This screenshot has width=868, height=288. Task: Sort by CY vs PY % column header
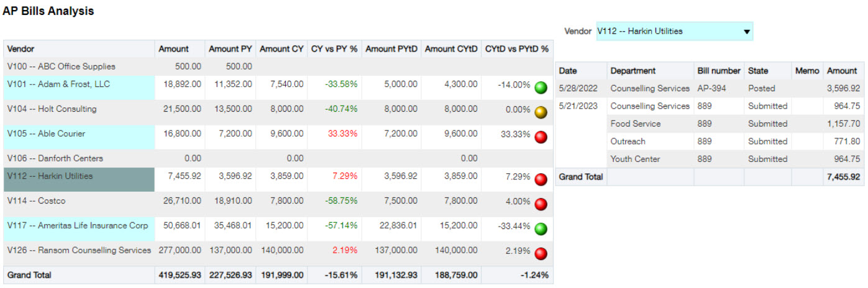[333, 49]
